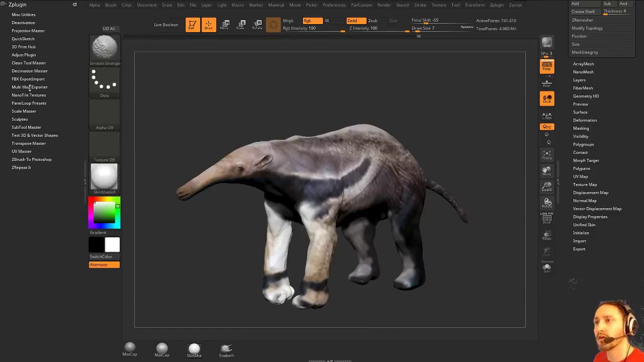644x362 pixels.
Task: Select the SnakeHook brush at bottom
Action: point(226,349)
